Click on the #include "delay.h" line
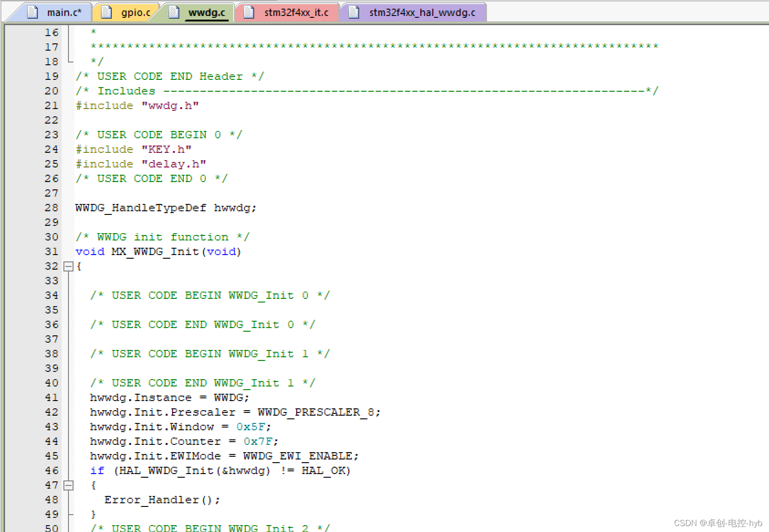This screenshot has width=769, height=532. 141,164
